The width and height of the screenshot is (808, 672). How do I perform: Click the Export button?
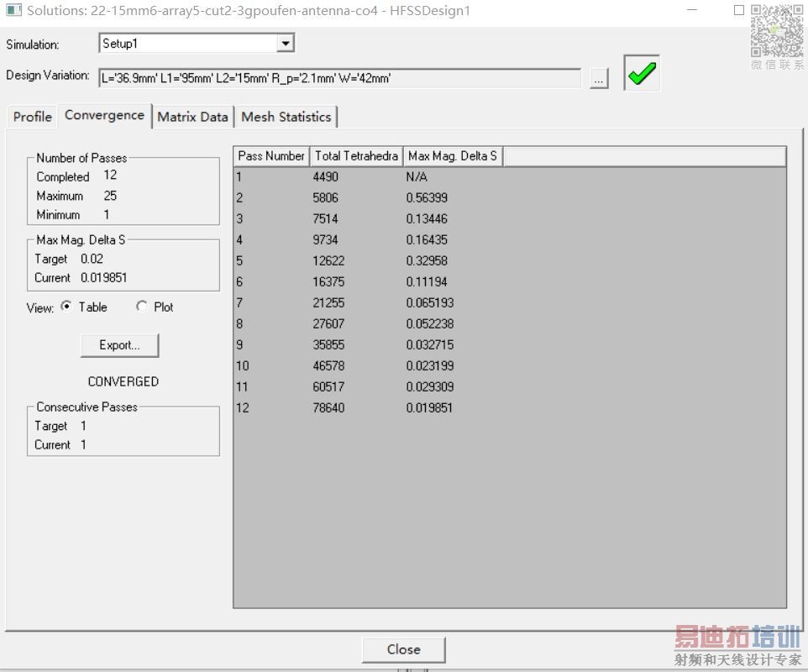(x=119, y=345)
